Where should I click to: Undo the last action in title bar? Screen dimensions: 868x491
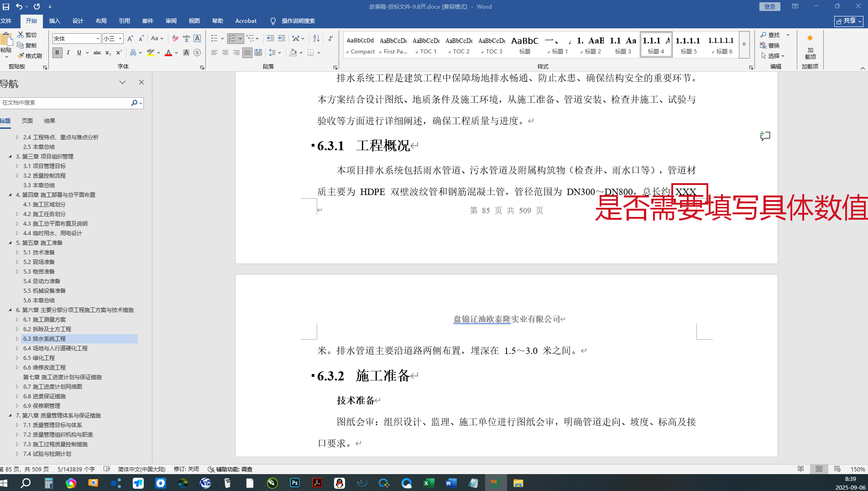coord(19,6)
